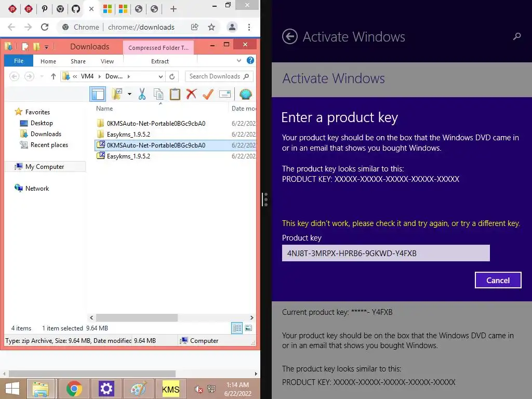
Task: Expand the arrow after Dow... breadcrumb
Action: pyautogui.click(x=129, y=76)
